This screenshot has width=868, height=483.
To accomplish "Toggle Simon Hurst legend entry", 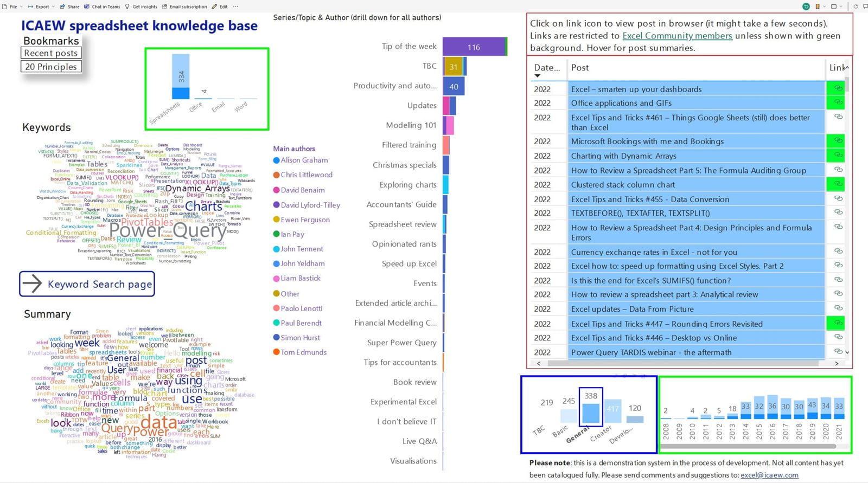I will point(300,338).
